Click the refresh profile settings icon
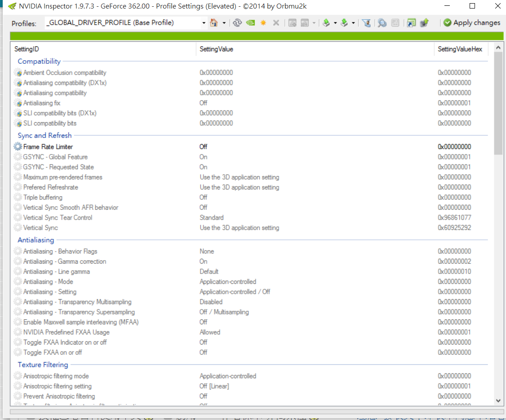The height and width of the screenshot is (420, 506). tap(237, 22)
